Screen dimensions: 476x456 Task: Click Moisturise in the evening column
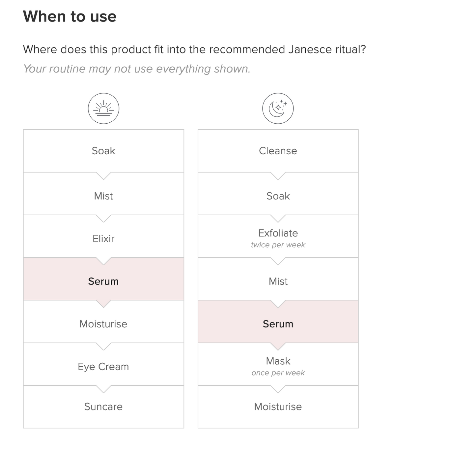coord(278,407)
